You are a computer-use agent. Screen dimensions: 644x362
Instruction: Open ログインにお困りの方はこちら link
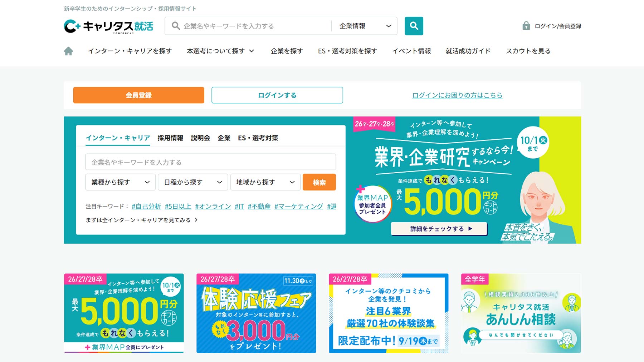click(457, 95)
